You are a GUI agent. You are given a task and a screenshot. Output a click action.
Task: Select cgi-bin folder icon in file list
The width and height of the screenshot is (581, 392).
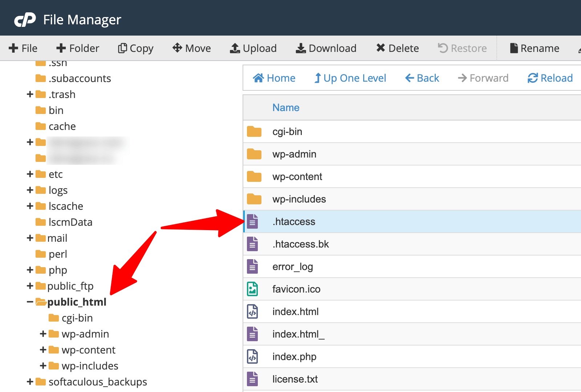[254, 131]
